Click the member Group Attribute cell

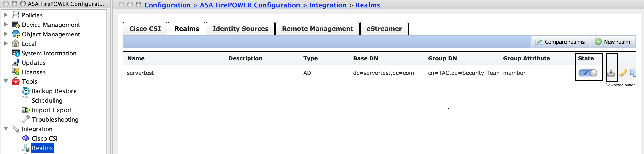pyautogui.click(x=514, y=73)
